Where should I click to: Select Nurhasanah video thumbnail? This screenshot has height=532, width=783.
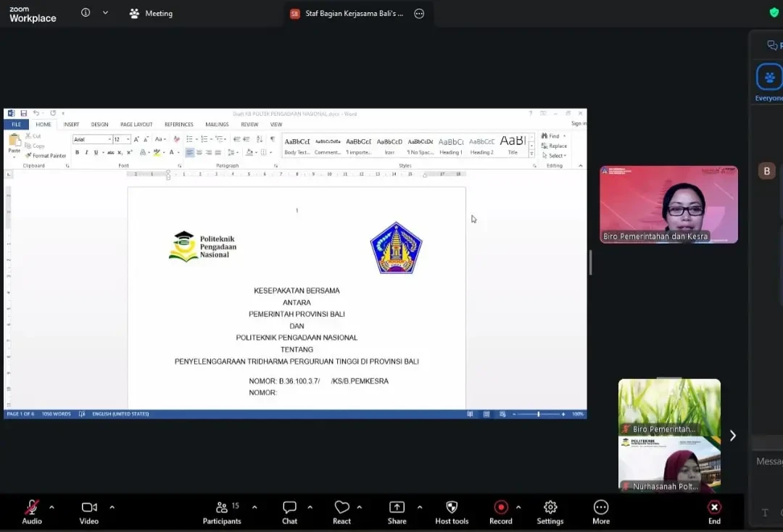coord(669,464)
